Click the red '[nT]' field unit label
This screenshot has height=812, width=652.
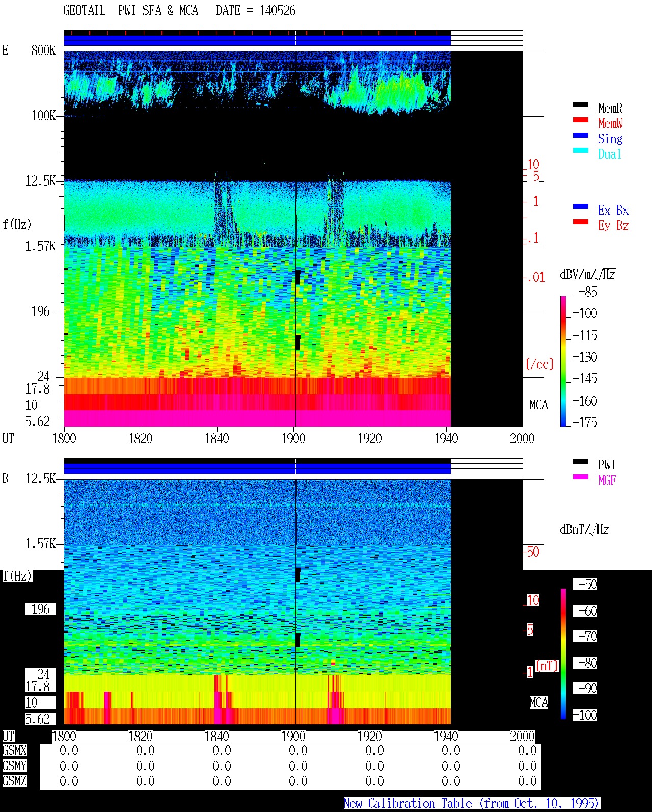pyautogui.click(x=547, y=666)
